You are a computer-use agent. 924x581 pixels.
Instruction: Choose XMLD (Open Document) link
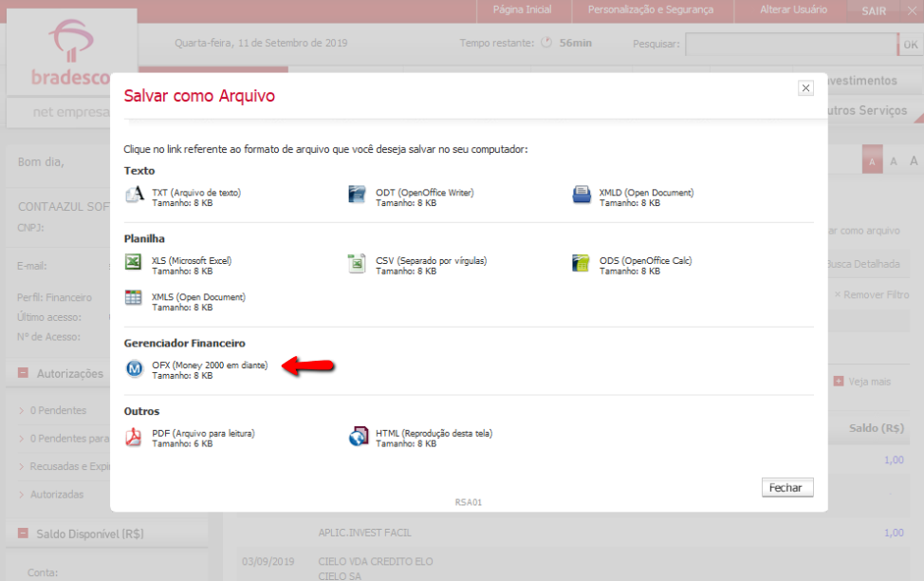tap(646, 193)
